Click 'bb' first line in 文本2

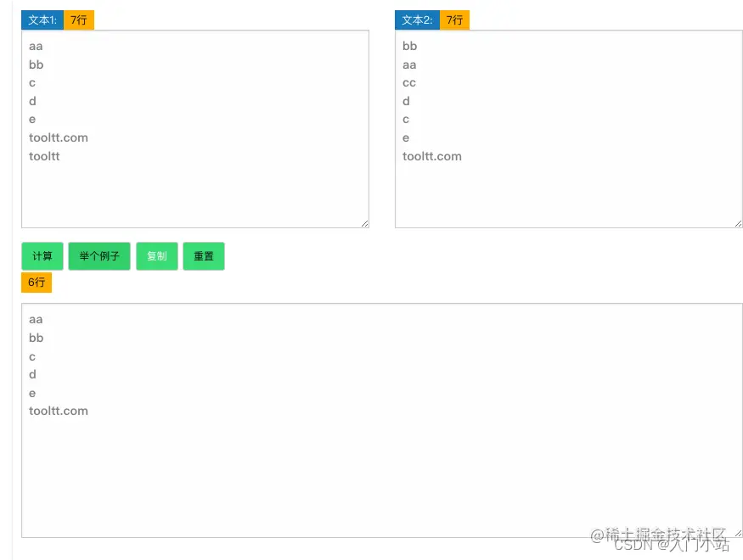pos(410,46)
